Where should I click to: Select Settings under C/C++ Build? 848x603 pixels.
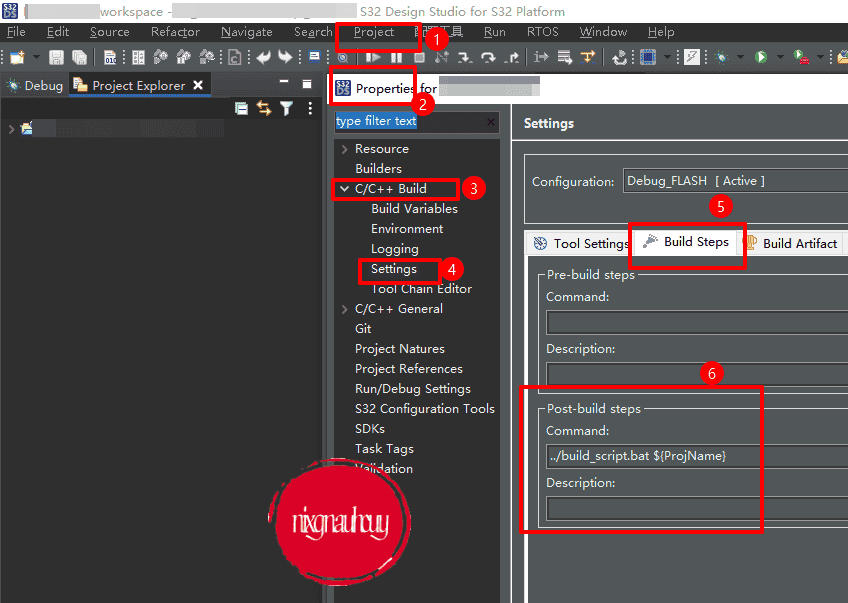pyautogui.click(x=393, y=269)
